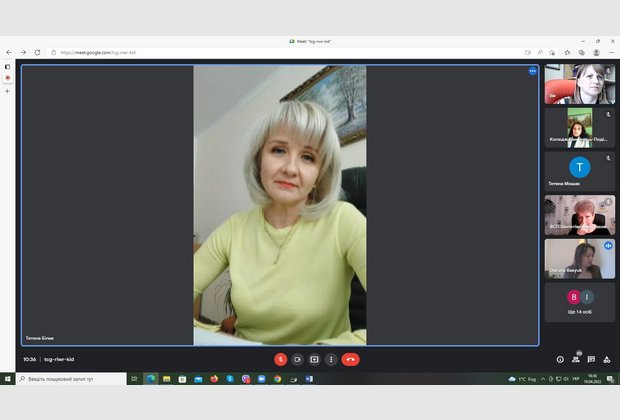Open the meeting details info icon
The width and height of the screenshot is (620, 420).
(560, 359)
